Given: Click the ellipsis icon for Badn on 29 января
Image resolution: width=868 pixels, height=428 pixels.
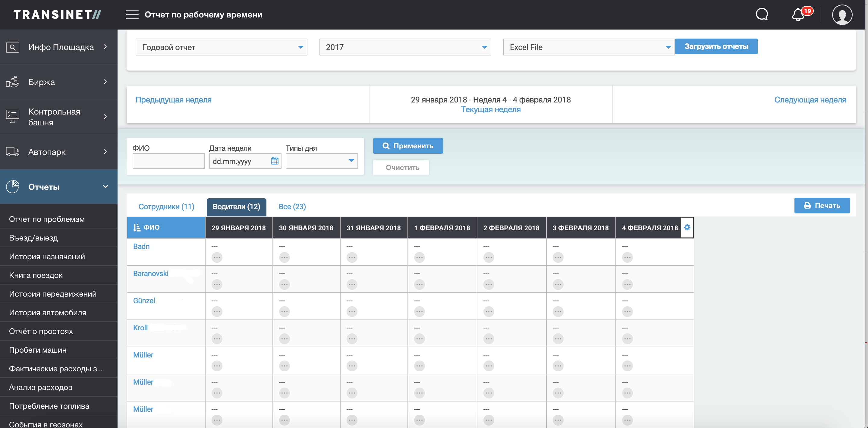Looking at the screenshot, I should pos(217,257).
